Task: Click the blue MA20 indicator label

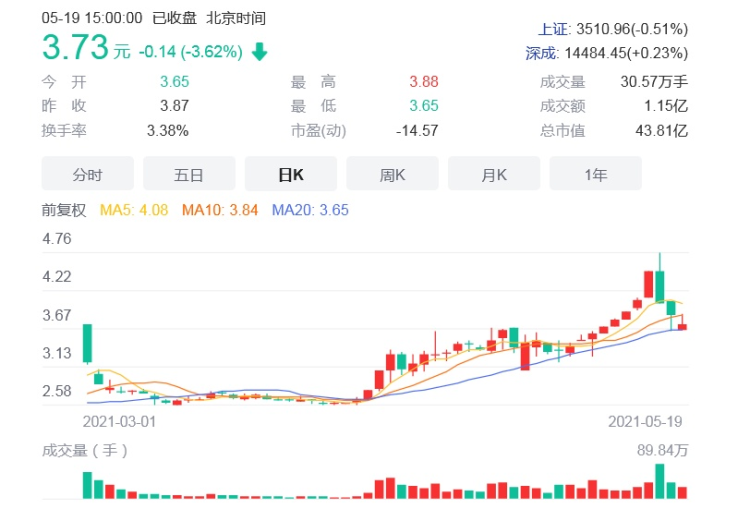Action: coord(309,210)
